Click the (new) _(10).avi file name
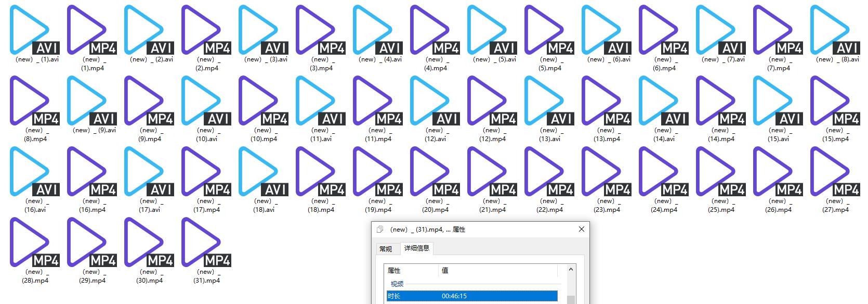The width and height of the screenshot is (868, 304). point(206,135)
